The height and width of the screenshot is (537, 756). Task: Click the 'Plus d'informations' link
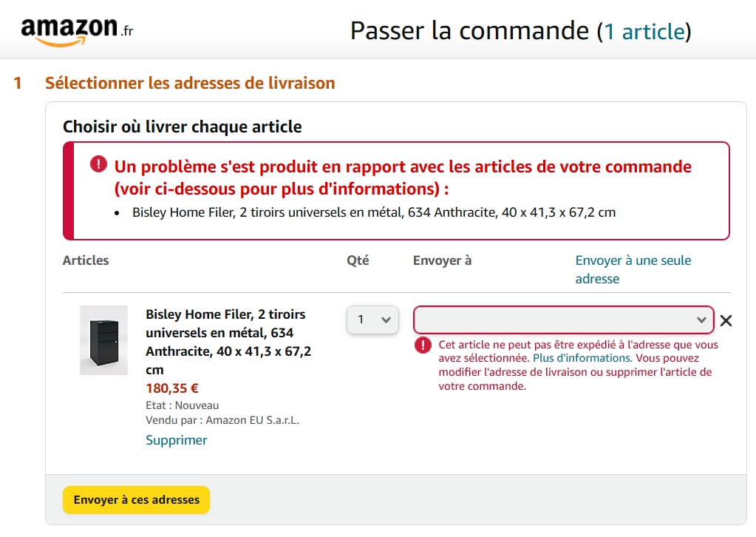click(x=582, y=358)
